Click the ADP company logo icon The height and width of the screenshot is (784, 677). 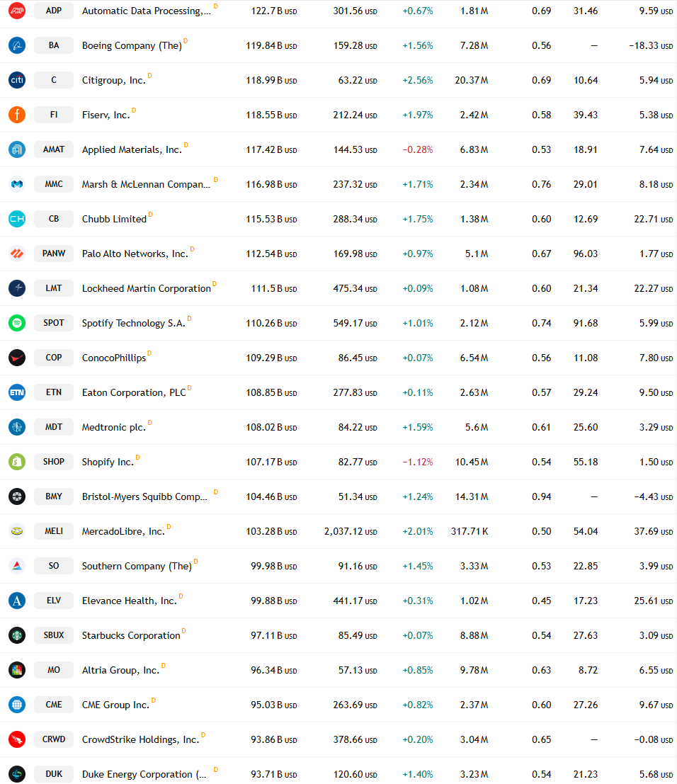point(17,11)
